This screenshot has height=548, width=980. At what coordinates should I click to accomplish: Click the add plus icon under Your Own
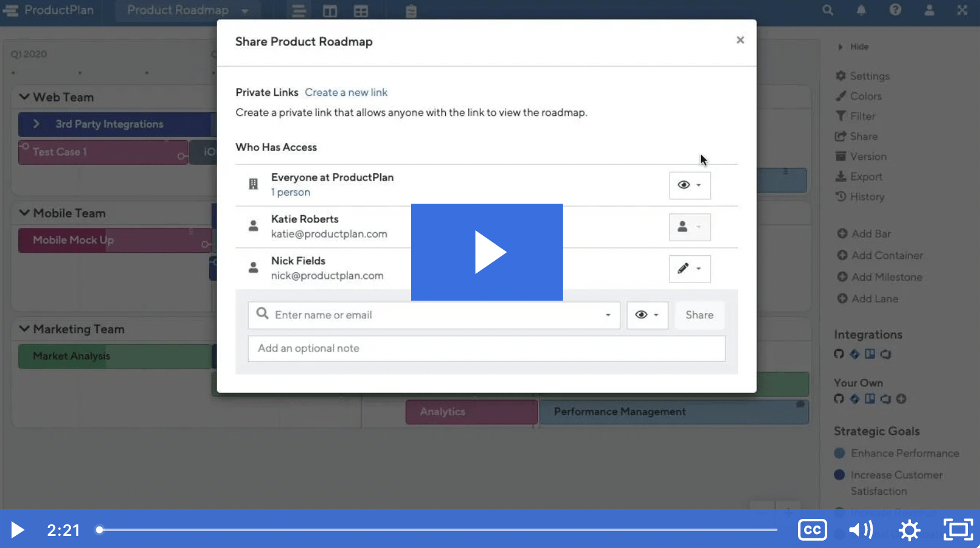point(901,399)
